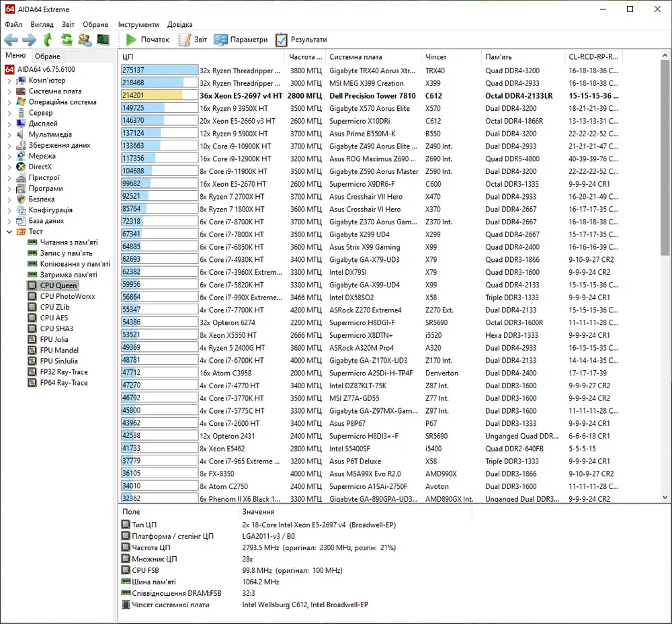
Task: Open the Файл menu
Action: point(13,24)
